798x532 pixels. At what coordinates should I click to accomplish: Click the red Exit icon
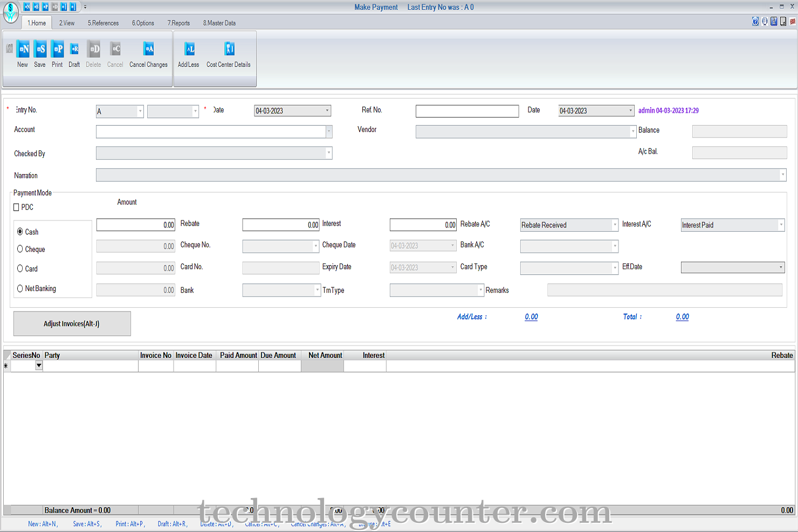793,21
